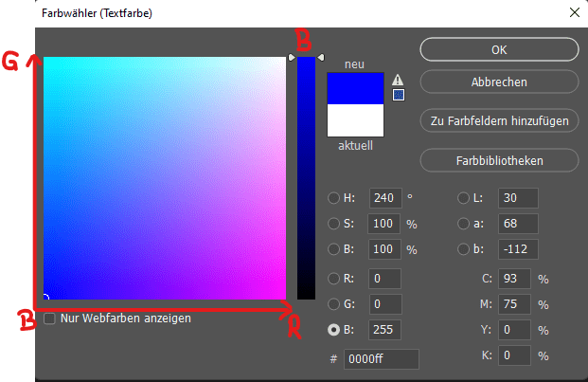Click the K field showing 0
Viewport: 588px width, 382px height.
click(514, 355)
